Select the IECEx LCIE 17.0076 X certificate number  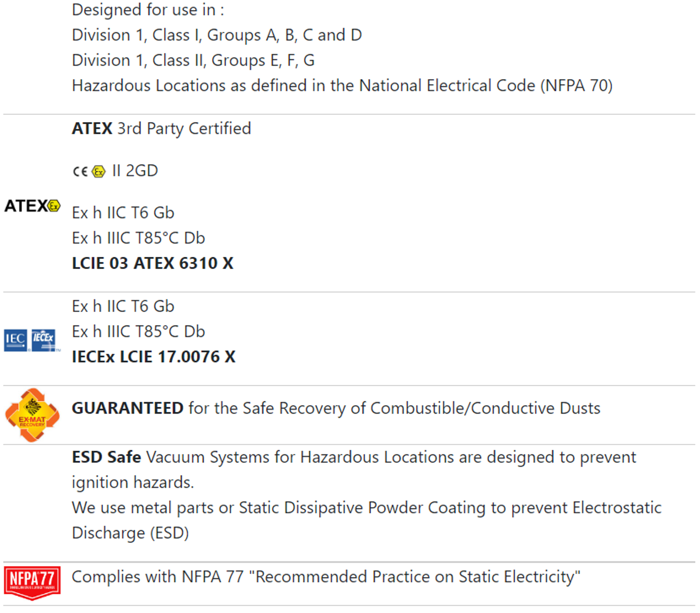[x=154, y=356]
